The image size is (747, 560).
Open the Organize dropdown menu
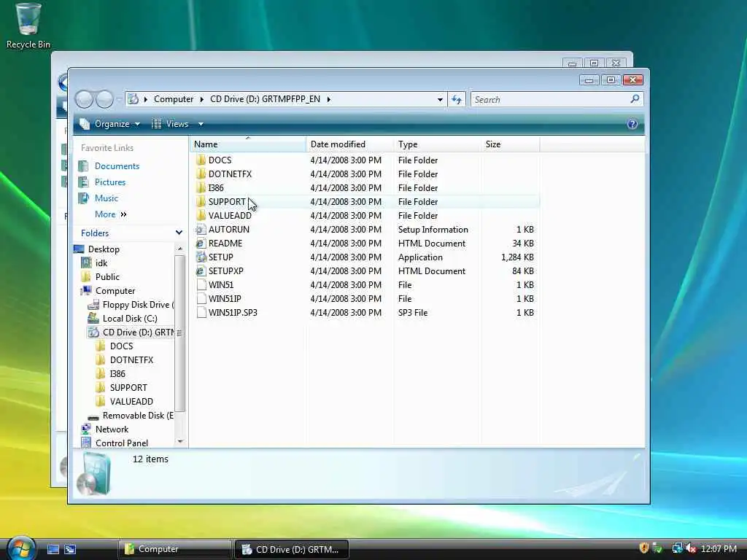tap(110, 124)
